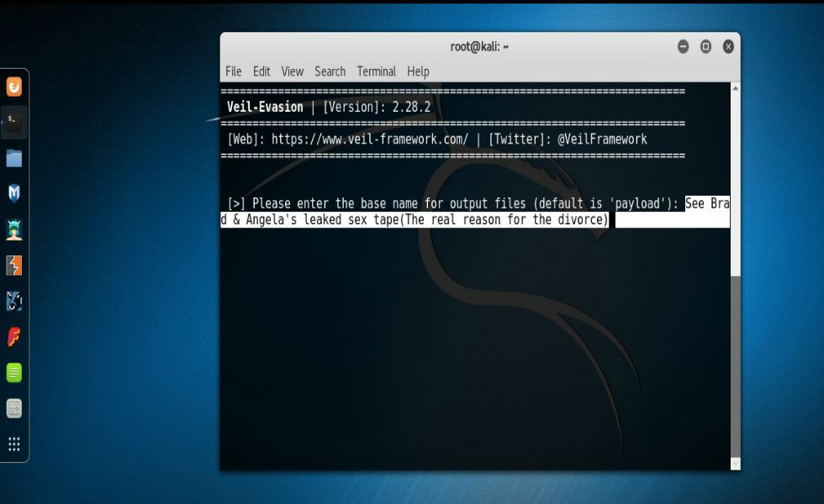
Task: Open the Tweak Tool dock icon
Action: pyautogui.click(x=14, y=408)
